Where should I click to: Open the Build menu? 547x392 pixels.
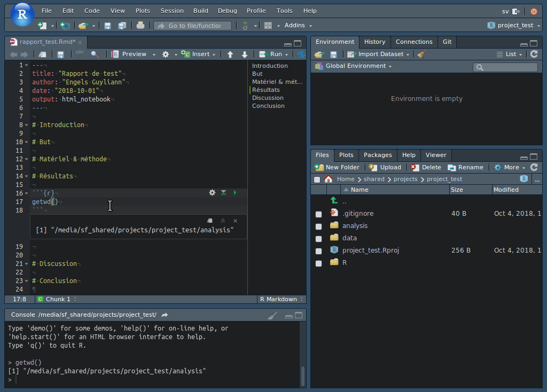201,11
